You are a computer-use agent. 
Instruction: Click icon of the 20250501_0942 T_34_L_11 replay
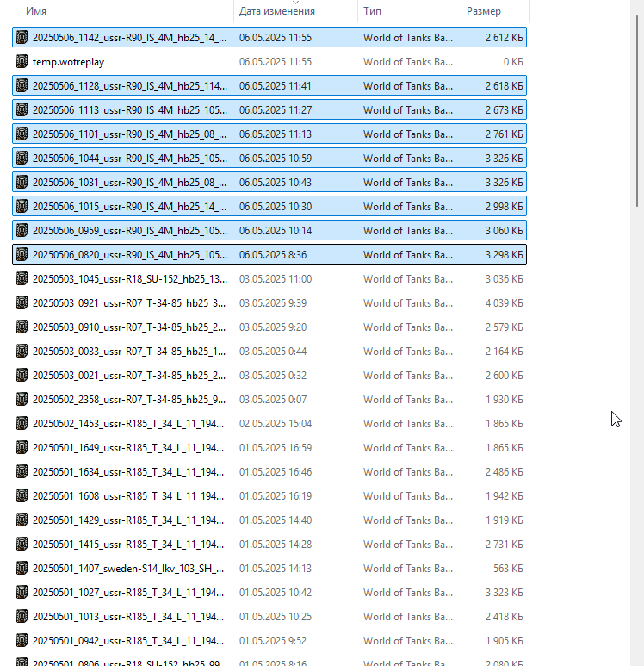22,640
